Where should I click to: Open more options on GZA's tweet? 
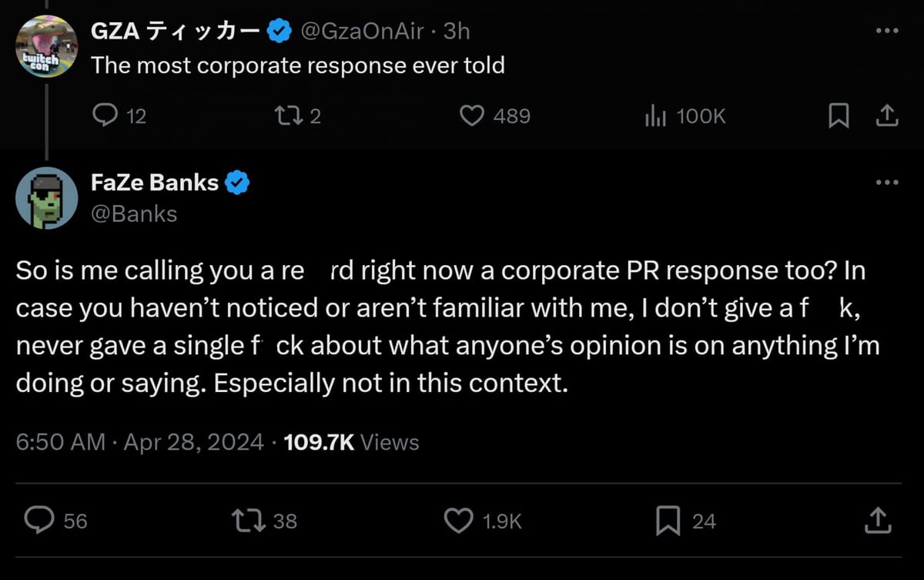pyautogui.click(x=885, y=29)
